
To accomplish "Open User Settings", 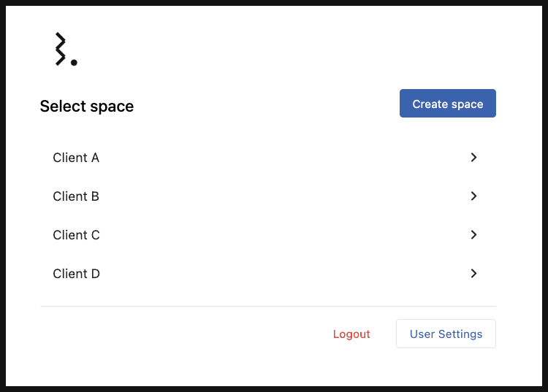I will pyautogui.click(x=446, y=334).
